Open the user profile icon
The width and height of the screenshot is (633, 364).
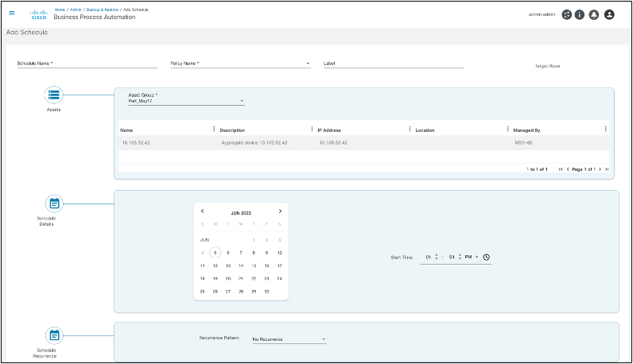point(609,14)
